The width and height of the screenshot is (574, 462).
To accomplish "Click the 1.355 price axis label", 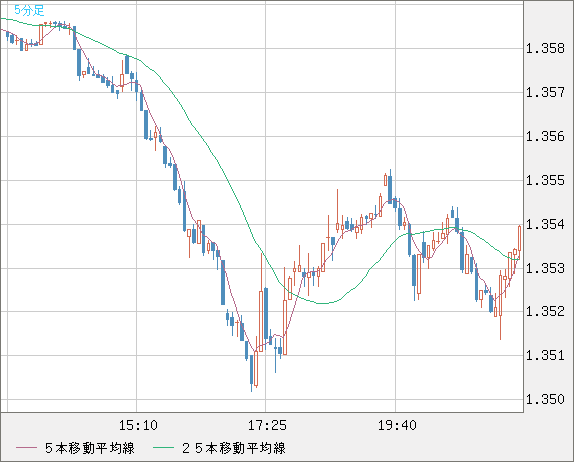I will click(545, 180).
